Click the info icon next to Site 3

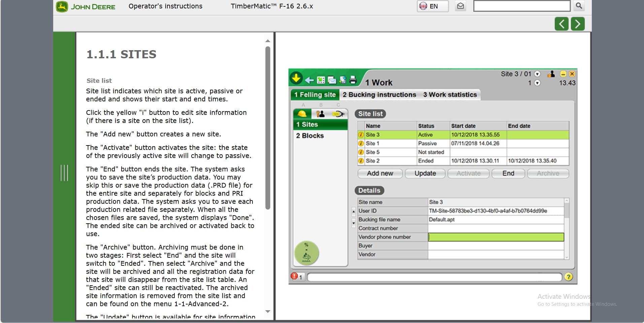[361, 134]
